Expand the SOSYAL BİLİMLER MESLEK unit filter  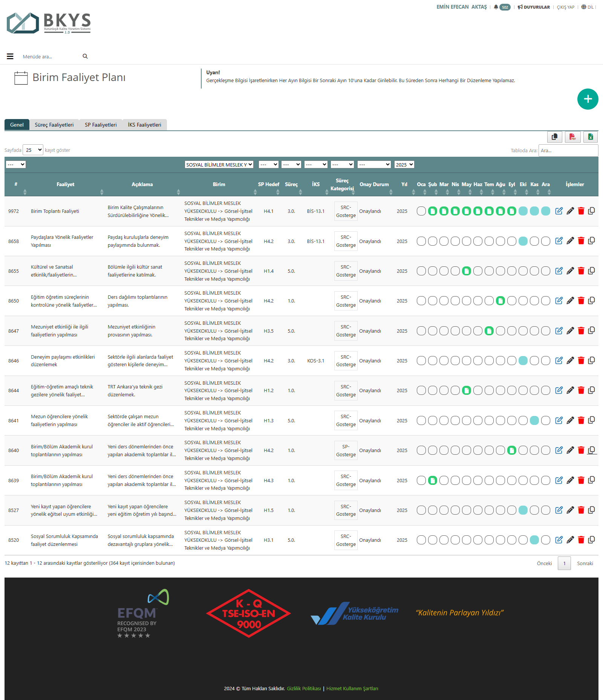219,165
